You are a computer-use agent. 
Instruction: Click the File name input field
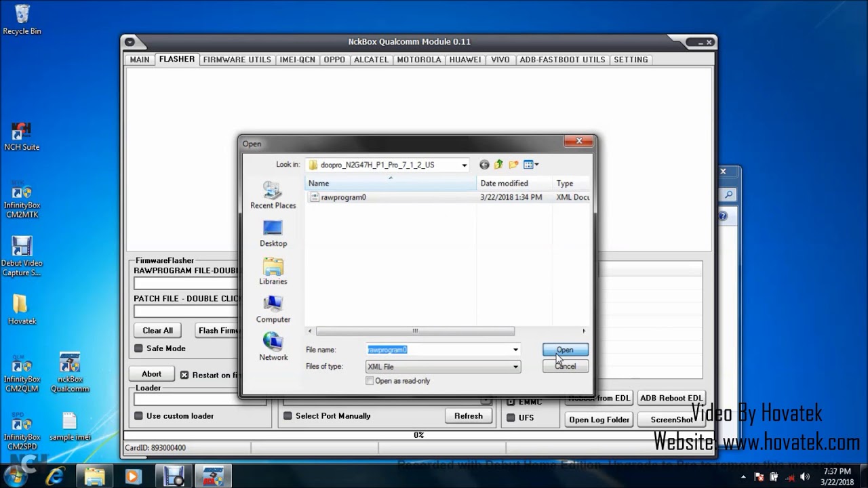tap(438, 350)
